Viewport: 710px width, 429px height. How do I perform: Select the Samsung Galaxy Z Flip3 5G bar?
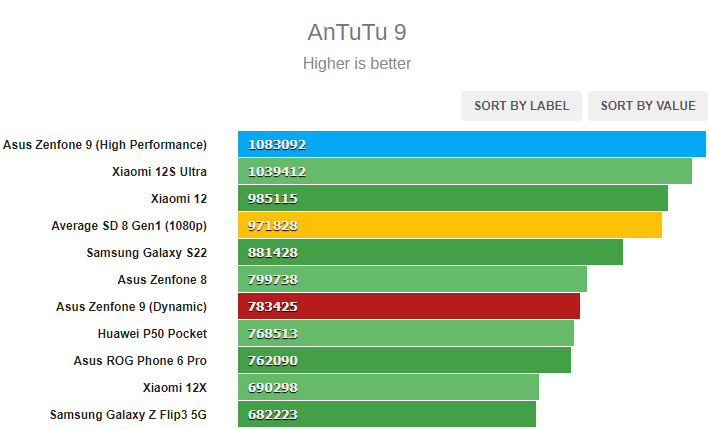(x=387, y=414)
